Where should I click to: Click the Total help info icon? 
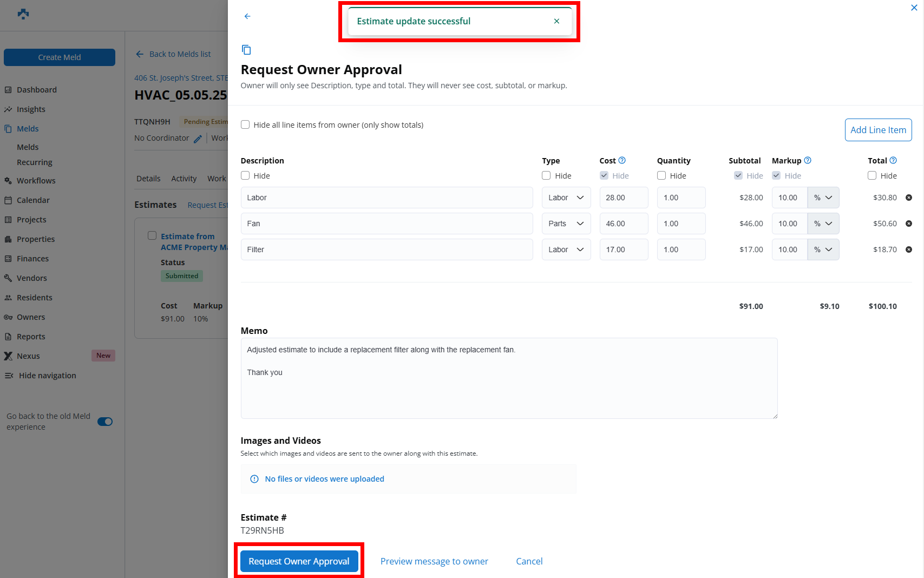pyautogui.click(x=893, y=160)
